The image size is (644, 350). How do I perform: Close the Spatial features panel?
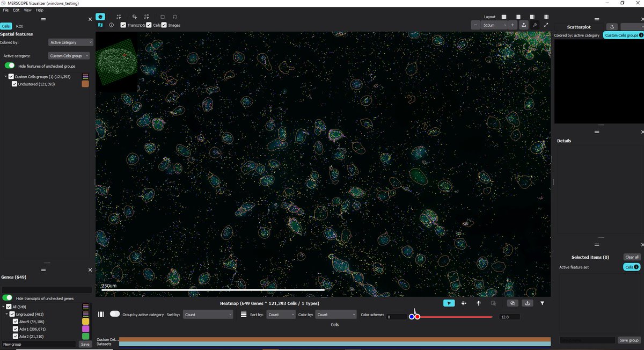(x=90, y=19)
